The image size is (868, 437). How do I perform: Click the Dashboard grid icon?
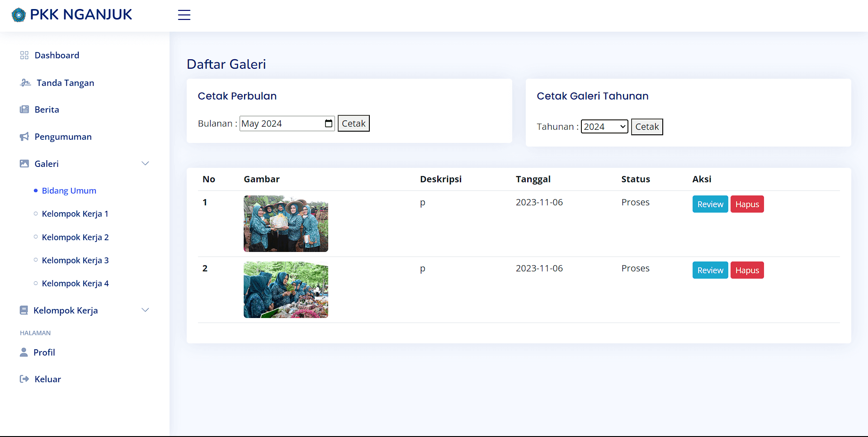pyautogui.click(x=24, y=55)
